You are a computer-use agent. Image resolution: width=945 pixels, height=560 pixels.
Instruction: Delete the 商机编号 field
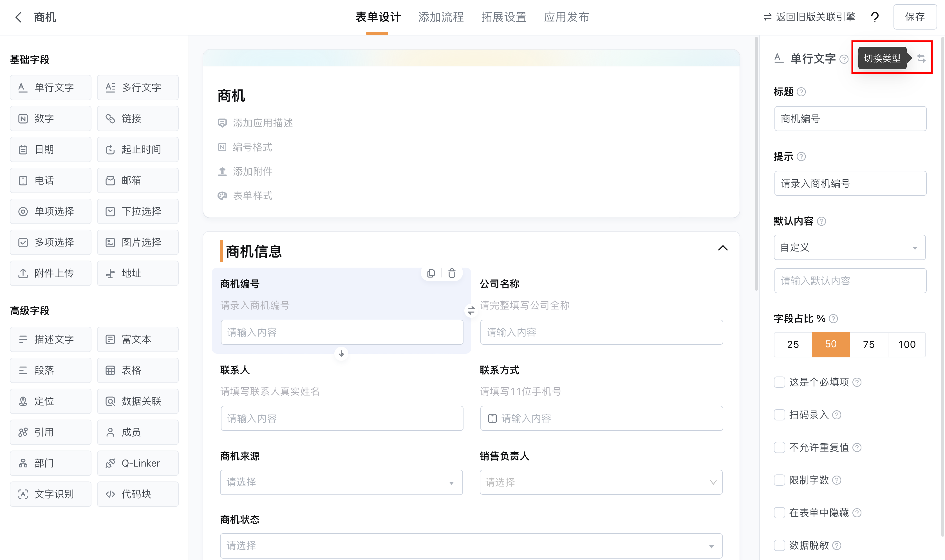click(452, 273)
